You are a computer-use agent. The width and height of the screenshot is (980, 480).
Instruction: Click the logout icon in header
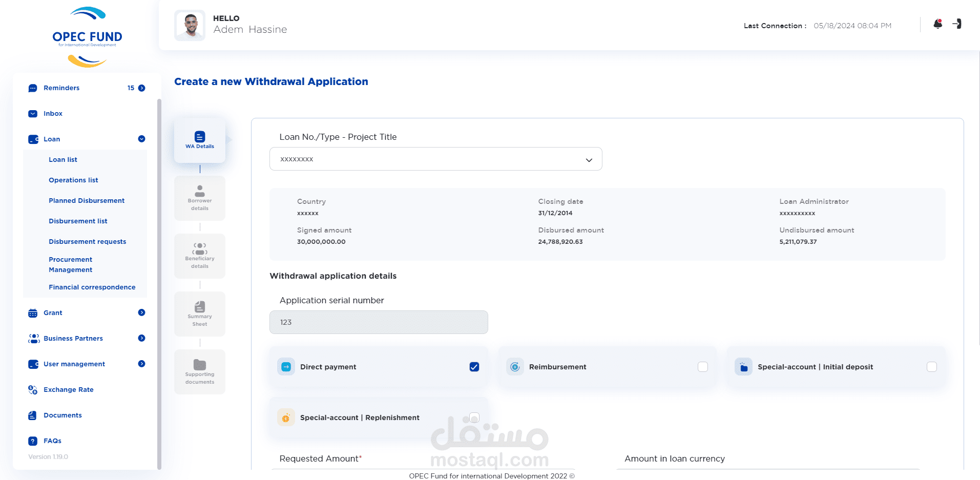(x=957, y=24)
